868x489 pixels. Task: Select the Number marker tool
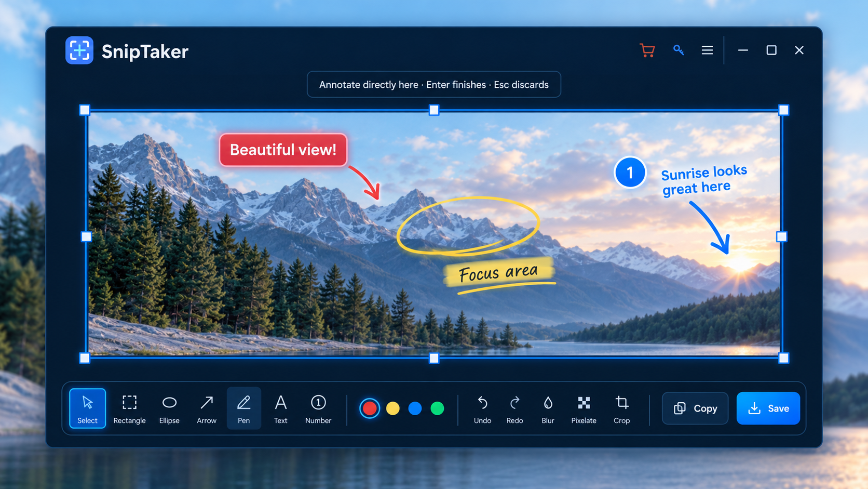(x=318, y=408)
